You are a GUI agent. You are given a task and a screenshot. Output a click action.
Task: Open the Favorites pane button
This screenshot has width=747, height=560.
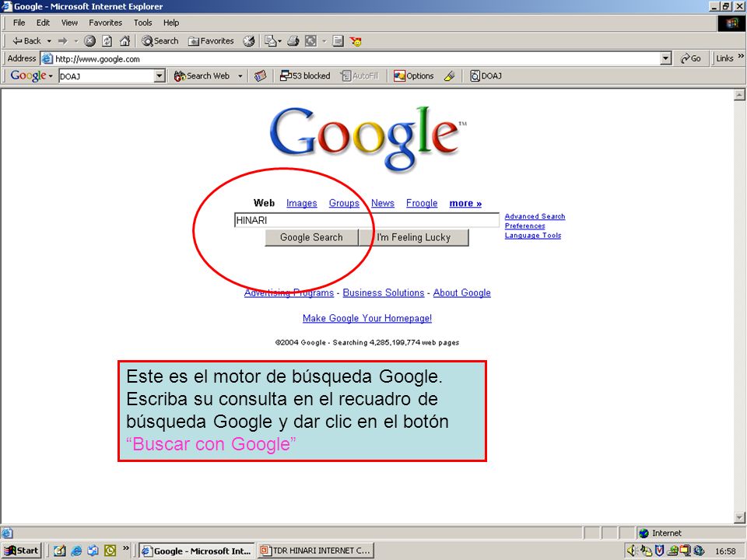click(x=211, y=41)
